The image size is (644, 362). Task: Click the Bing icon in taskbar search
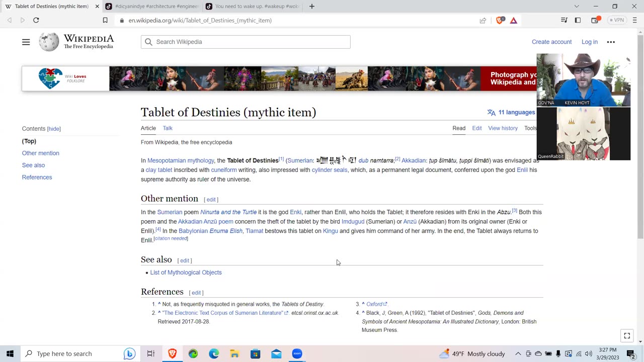pos(129,353)
